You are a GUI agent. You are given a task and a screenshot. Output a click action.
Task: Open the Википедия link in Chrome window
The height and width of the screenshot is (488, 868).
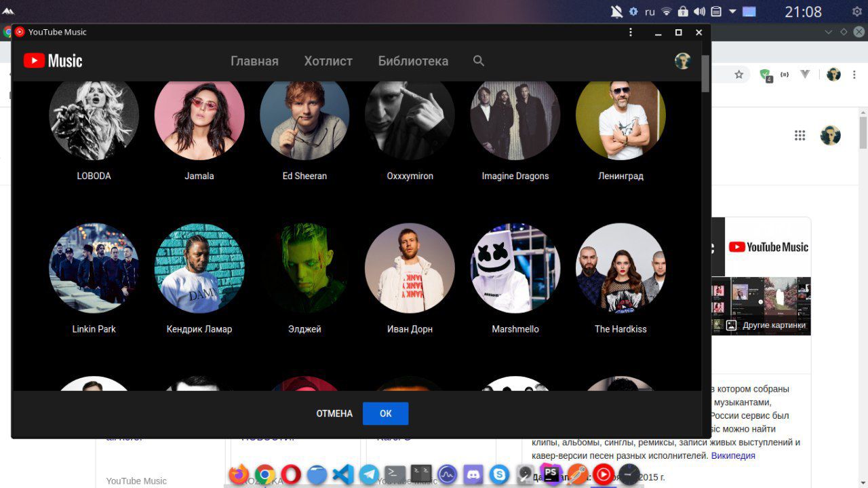(733, 455)
